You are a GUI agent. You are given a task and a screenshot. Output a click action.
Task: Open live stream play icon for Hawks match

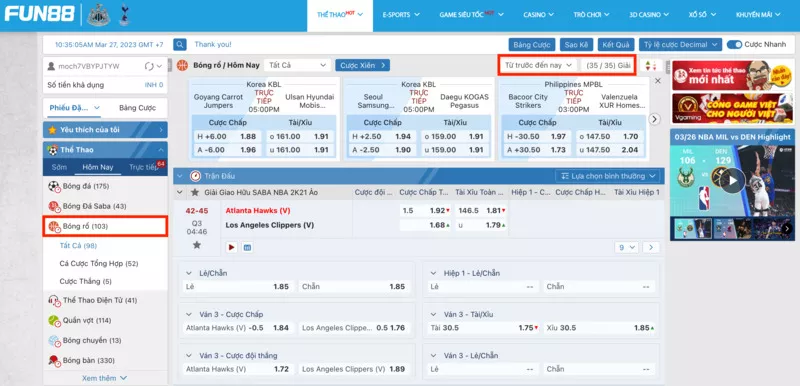click(232, 247)
